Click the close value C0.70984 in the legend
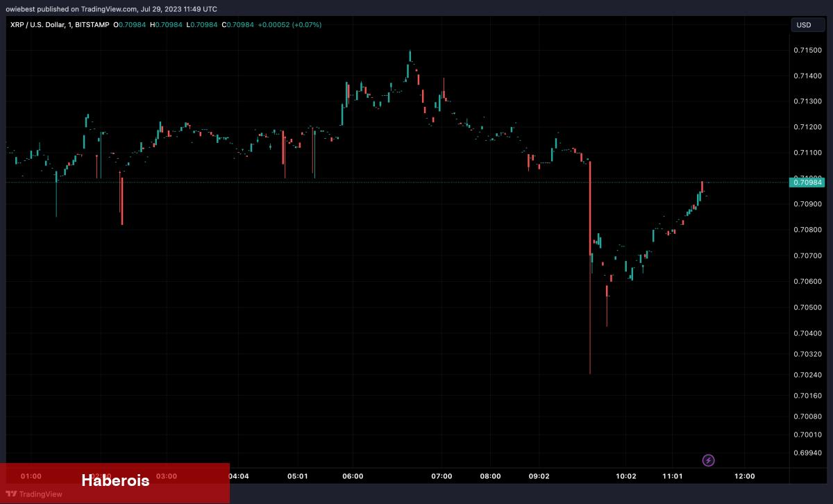Image resolution: width=833 pixels, height=504 pixels. 237,25
